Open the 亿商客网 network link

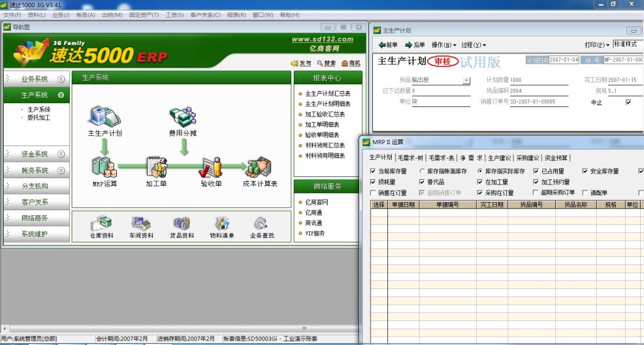316,202
